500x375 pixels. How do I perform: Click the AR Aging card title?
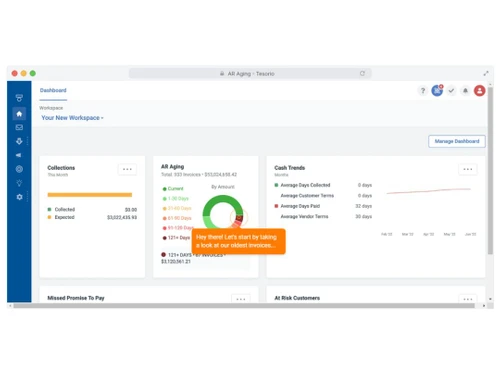(172, 167)
